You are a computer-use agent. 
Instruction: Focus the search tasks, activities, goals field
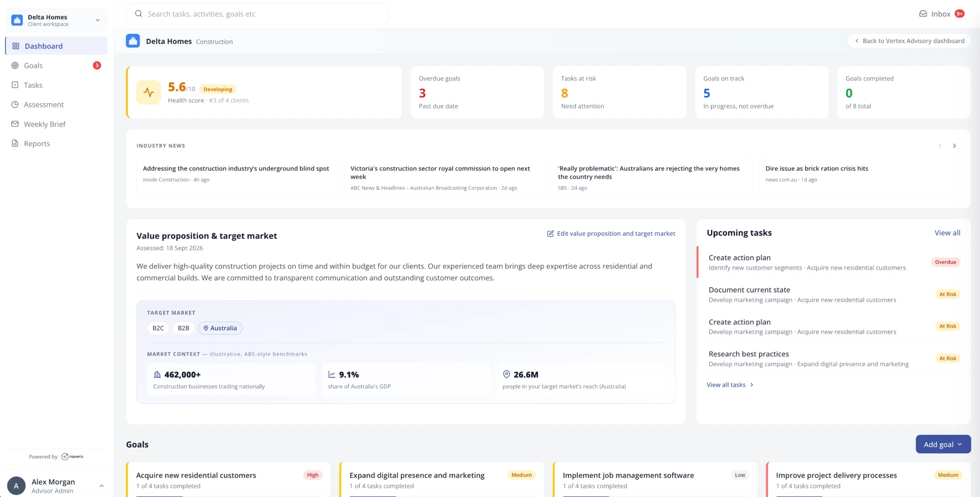click(257, 14)
